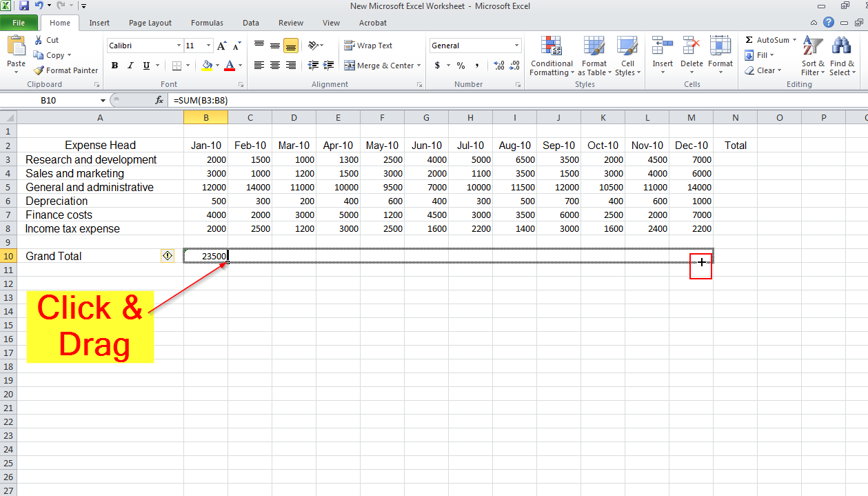Viewport: 868px width, 496px height.
Task: Expand the General number format dropdown
Action: 516,46
